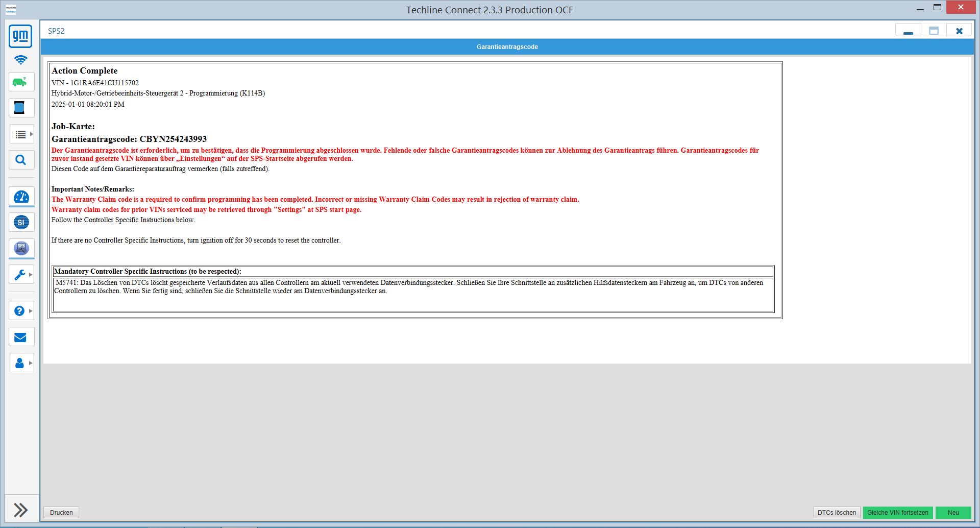Expand the sidebar with double chevron

tap(21, 510)
